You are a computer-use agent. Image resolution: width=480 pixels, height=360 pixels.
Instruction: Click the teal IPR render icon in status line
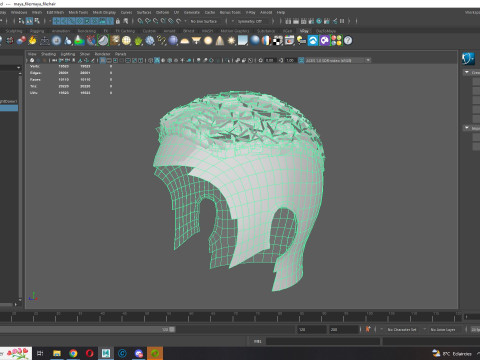319,21
